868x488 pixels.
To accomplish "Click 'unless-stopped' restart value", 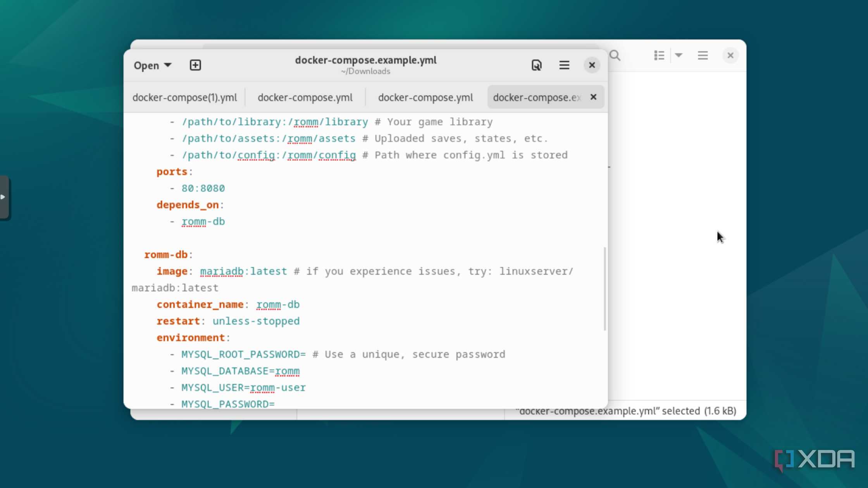I will pos(256,321).
